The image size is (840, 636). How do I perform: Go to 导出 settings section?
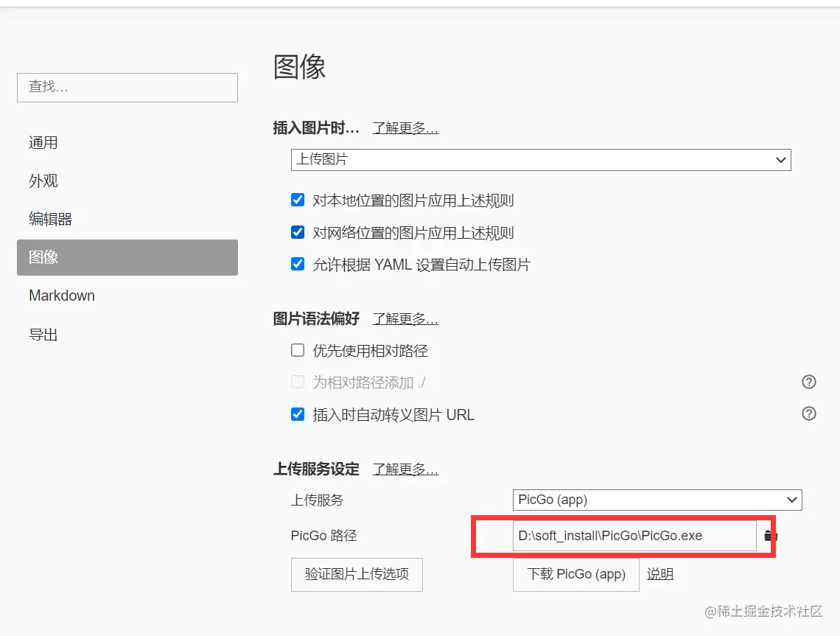pyautogui.click(x=127, y=335)
